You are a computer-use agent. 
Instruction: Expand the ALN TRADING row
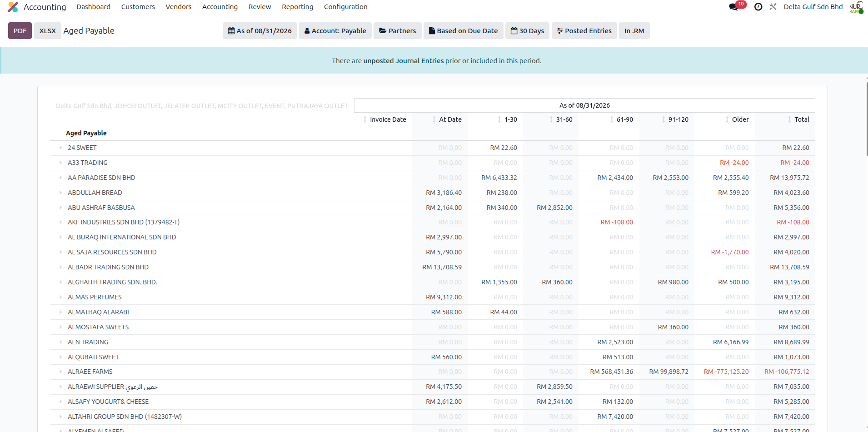60,342
